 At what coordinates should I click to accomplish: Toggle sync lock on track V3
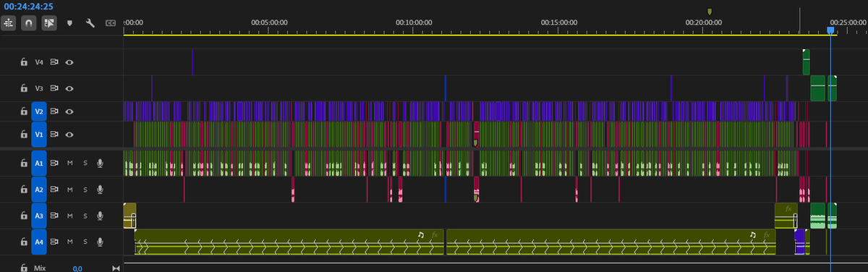tap(55, 88)
